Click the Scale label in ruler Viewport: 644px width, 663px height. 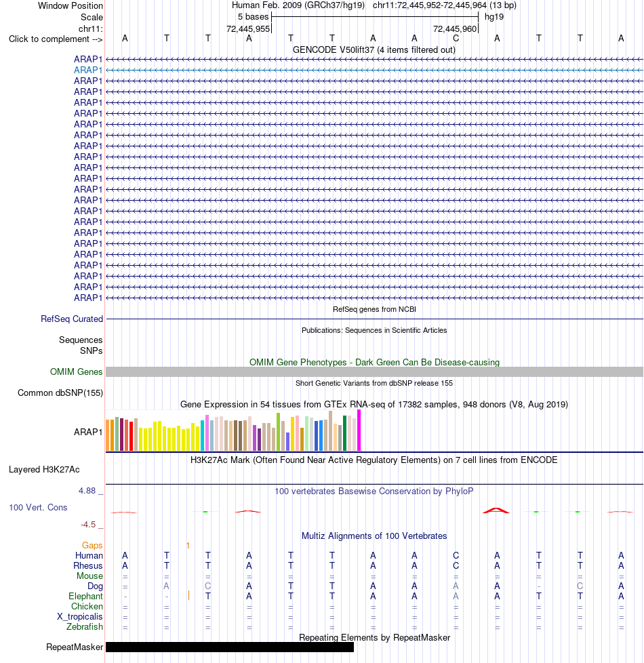92,18
